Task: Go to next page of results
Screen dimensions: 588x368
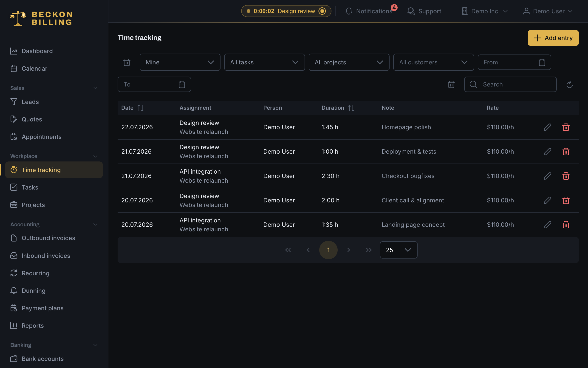Action: [349, 250]
